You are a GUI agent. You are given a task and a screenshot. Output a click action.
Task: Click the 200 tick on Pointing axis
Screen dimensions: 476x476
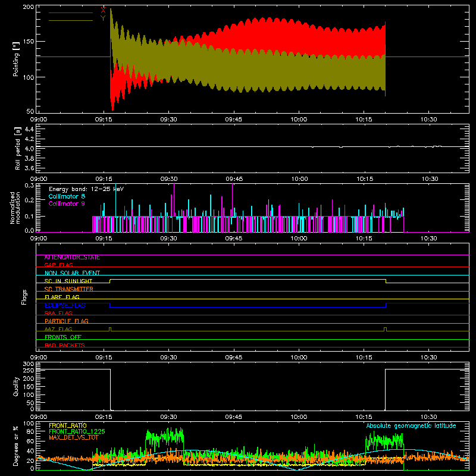point(29,7)
